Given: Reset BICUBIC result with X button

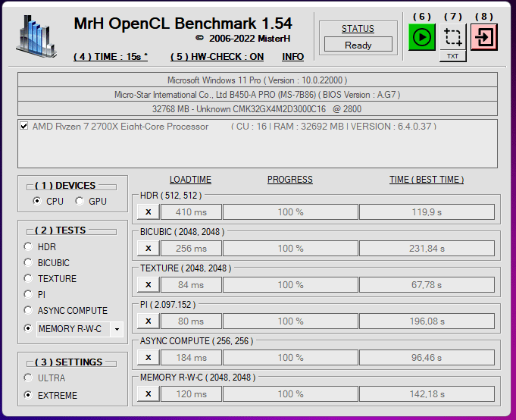Looking at the screenshot, I should pyautogui.click(x=149, y=248).
